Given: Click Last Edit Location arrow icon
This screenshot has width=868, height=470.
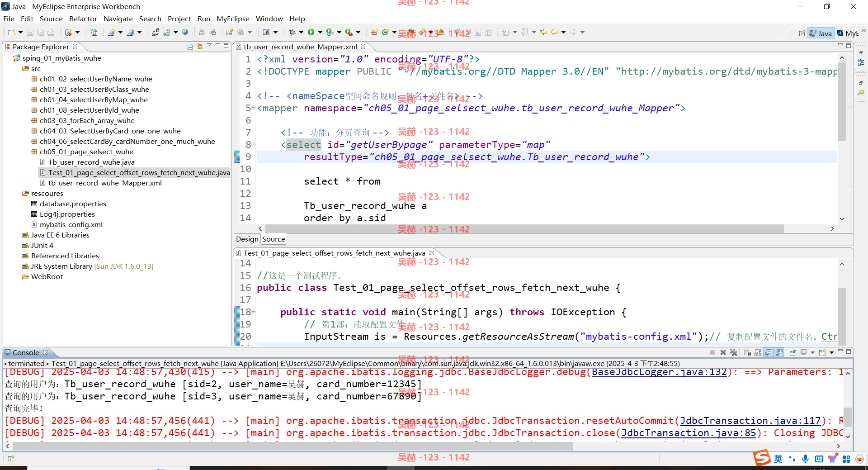Looking at the screenshot, I should 543,32.
